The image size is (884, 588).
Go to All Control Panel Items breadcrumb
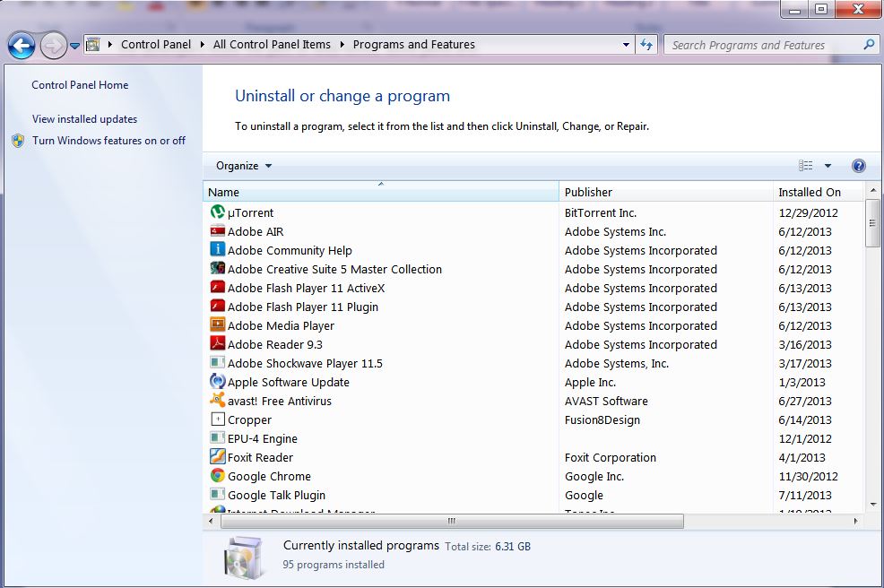[272, 45]
